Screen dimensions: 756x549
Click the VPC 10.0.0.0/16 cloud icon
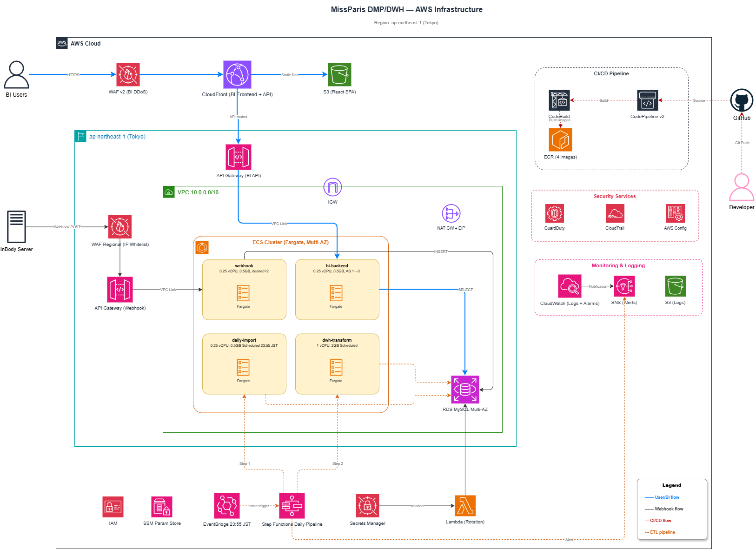click(169, 192)
